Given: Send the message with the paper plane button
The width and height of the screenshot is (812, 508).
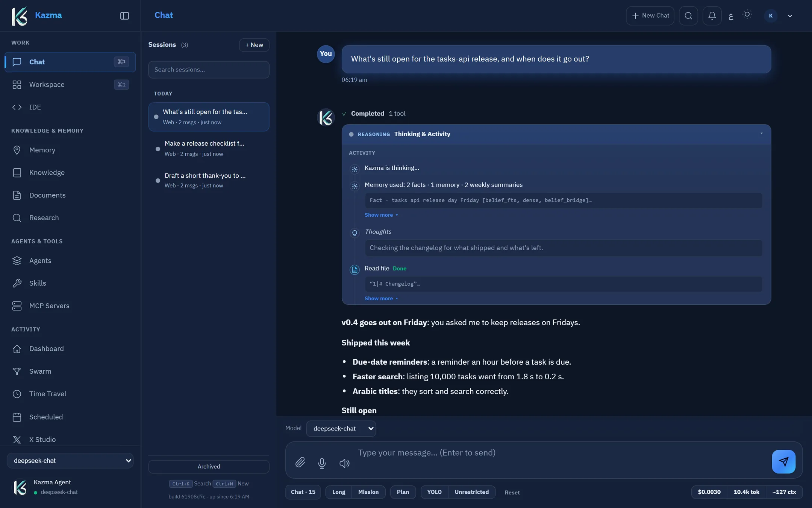Looking at the screenshot, I should click(783, 461).
